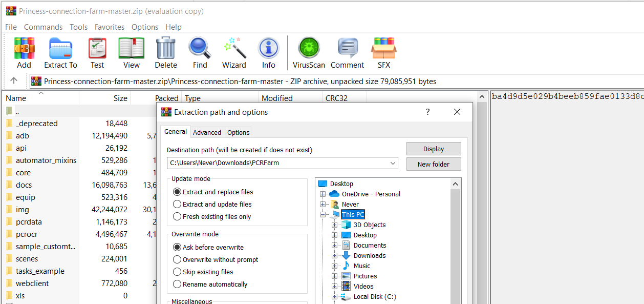This screenshot has height=304, width=644.
Task: Select the adb folder icon
Action: click(x=9, y=135)
